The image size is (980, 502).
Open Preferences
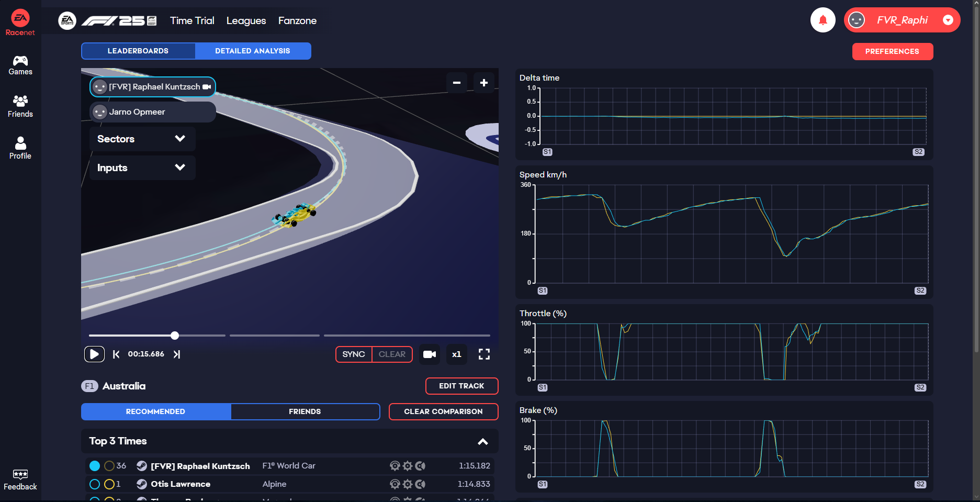[x=892, y=51]
